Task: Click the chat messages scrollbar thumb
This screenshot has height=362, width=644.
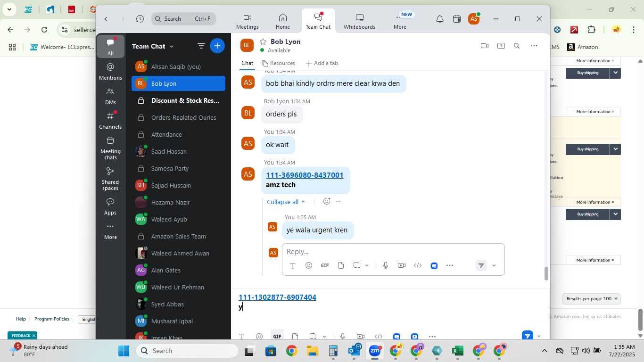Action: 546,273
